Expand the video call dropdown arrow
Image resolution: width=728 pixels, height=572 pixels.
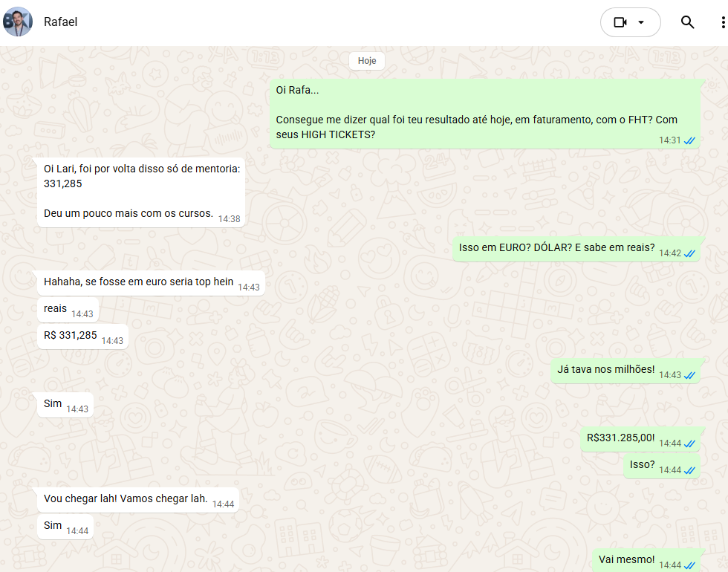(x=642, y=22)
